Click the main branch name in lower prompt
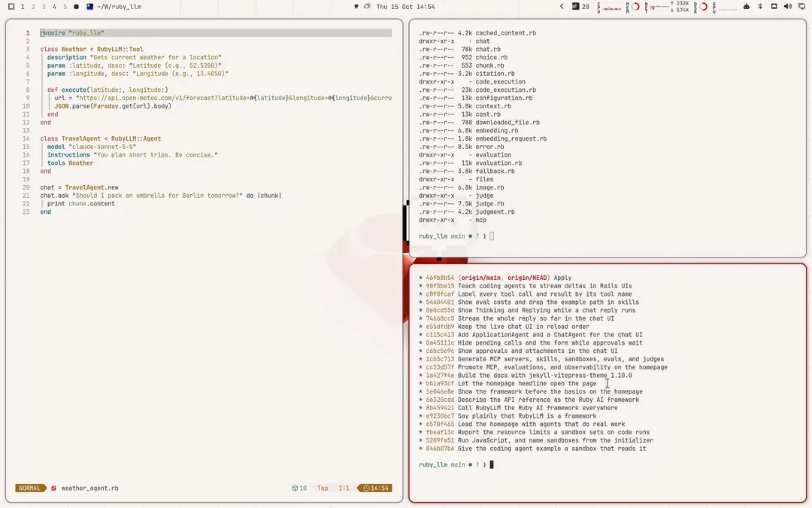The width and height of the screenshot is (812, 508). click(458, 465)
